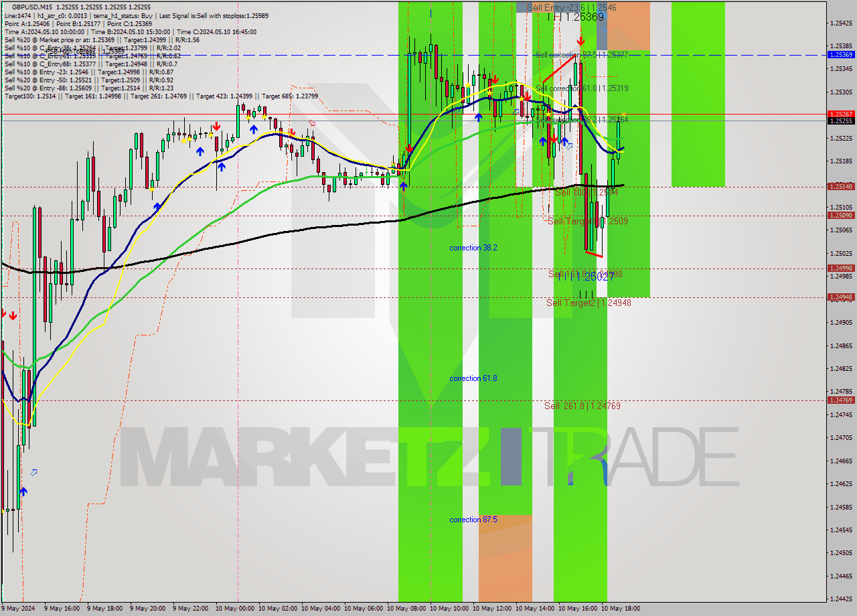Click the '10 May 04:00' time axis label

pyautogui.click(x=319, y=609)
